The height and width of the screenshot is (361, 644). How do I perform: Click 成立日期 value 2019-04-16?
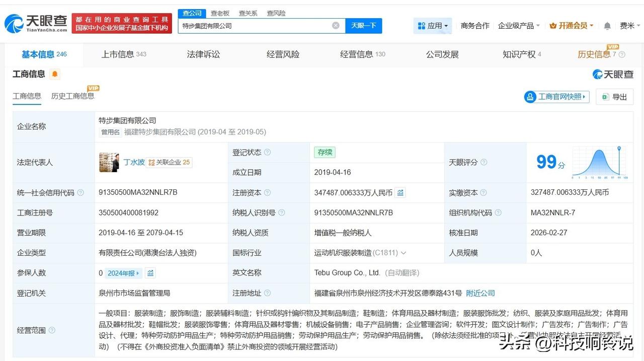click(x=333, y=172)
